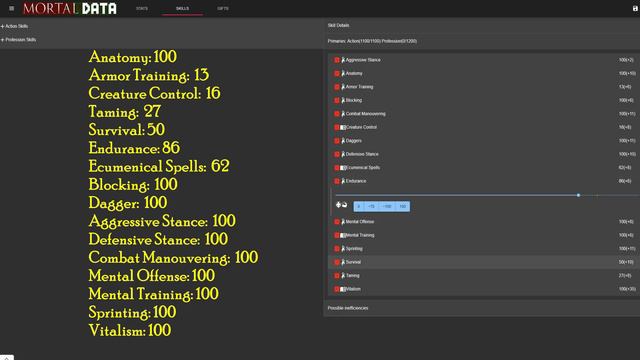Image resolution: width=640 pixels, height=360 pixels.
Task: Click the Survival value on the right
Action: point(626,262)
